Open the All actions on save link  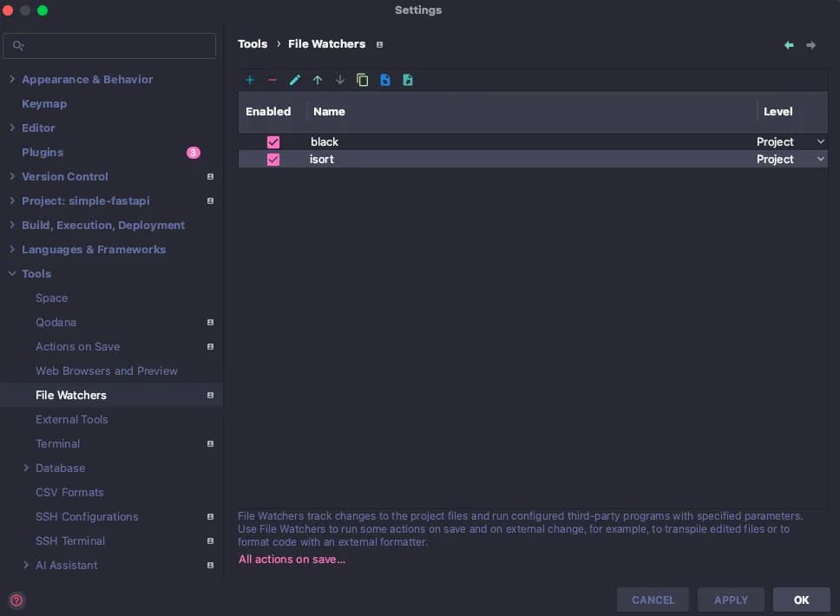(292, 560)
